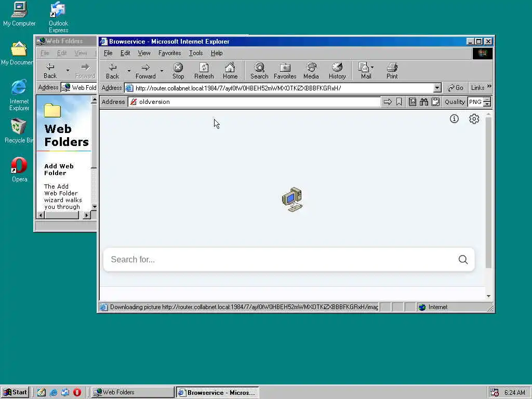The image size is (532, 399).
Task: Click scroll down arrow in Web Folders pane
Action: click(x=94, y=207)
